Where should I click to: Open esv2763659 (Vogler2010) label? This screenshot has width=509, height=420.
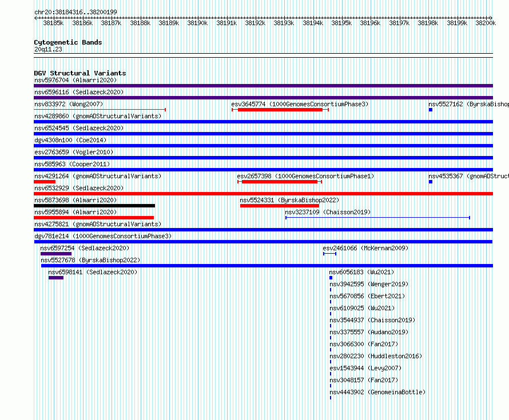[x=74, y=152]
